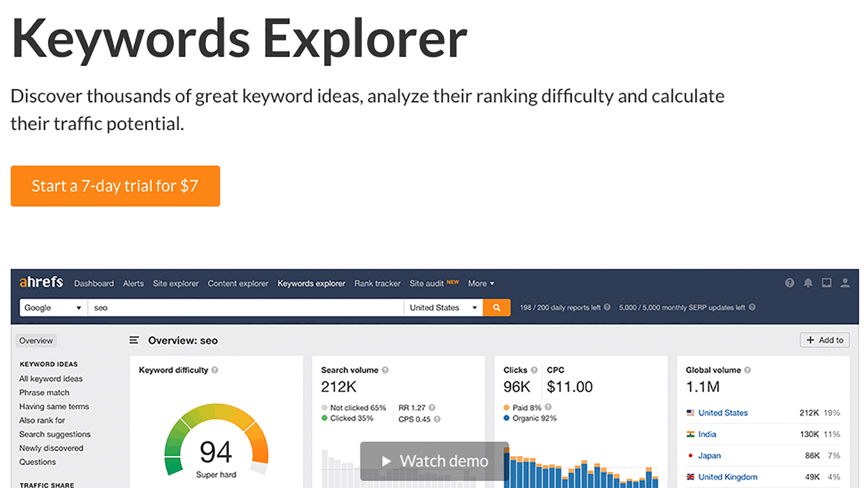The width and height of the screenshot is (868, 488).
Task: Click info icon next to RR 1.27
Action: tap(432, 408)
